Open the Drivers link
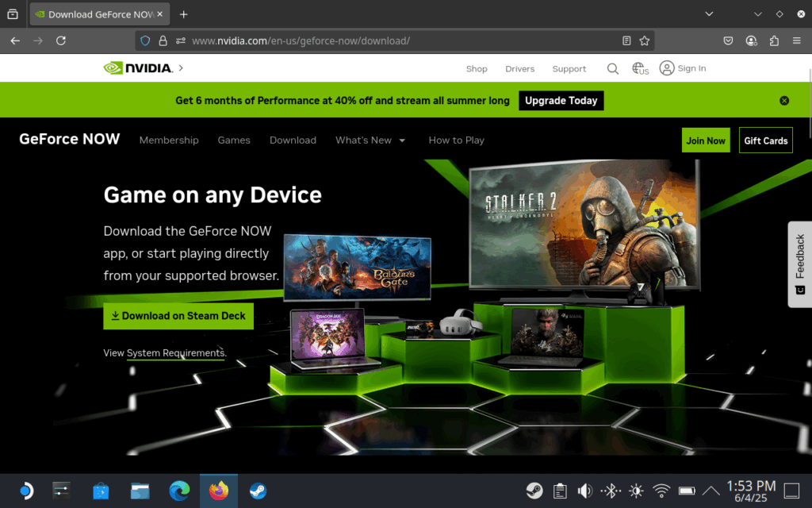 519,68
